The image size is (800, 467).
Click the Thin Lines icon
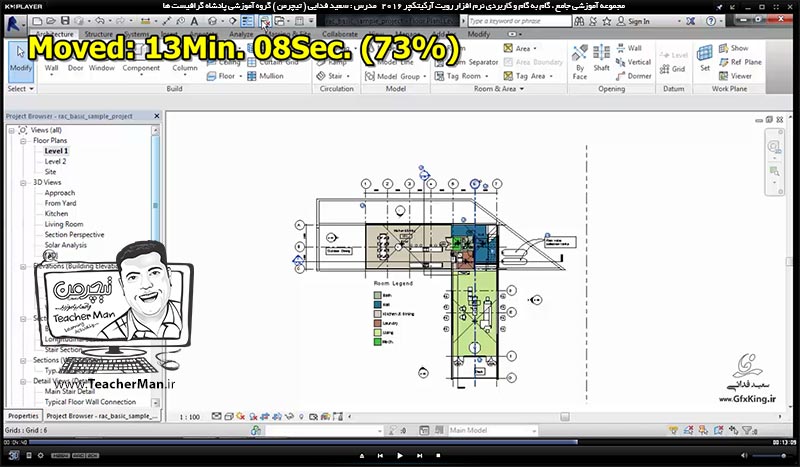coord(247,21)
